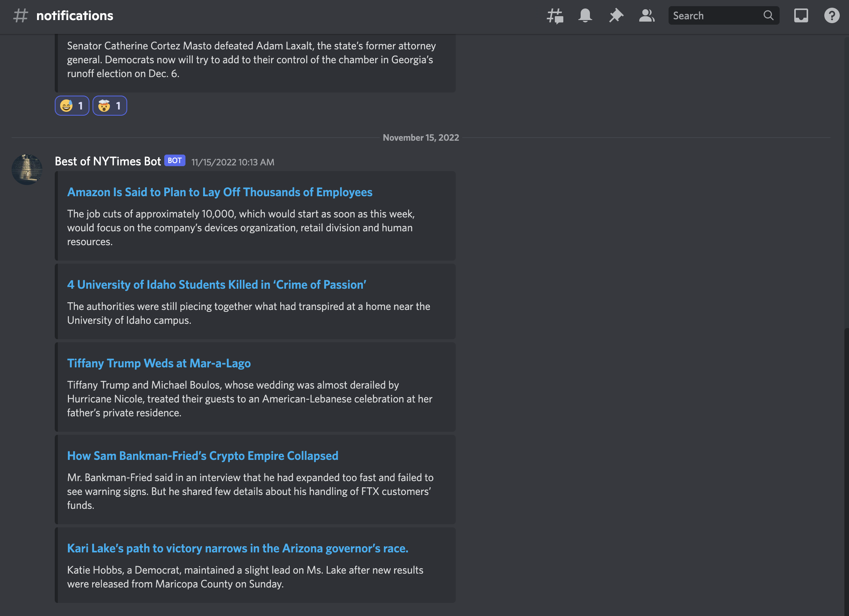Open the Inbox icon
The width and height of the screenshot is (849, 616).
[801, 16]
